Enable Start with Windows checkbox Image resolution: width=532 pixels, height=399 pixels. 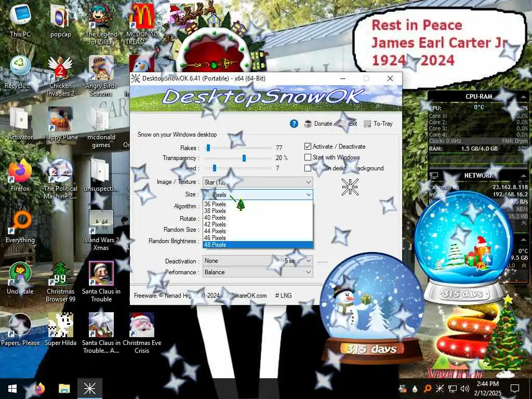(x=308, y=157)
